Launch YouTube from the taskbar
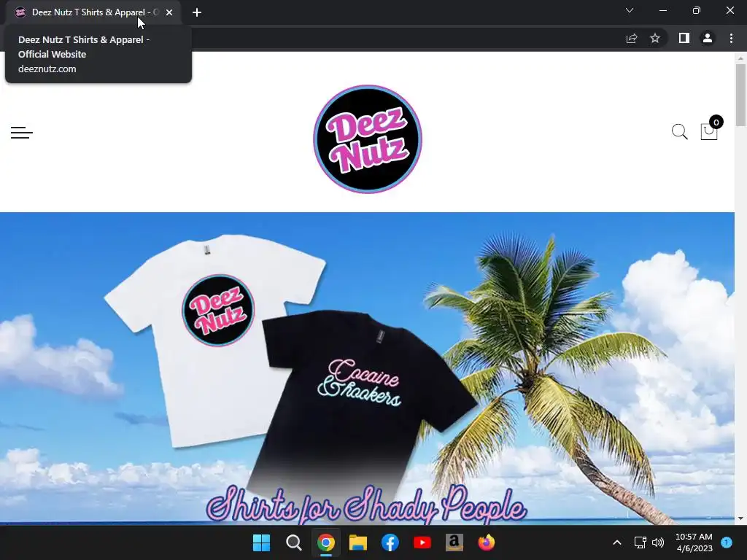 coord(422,542)
